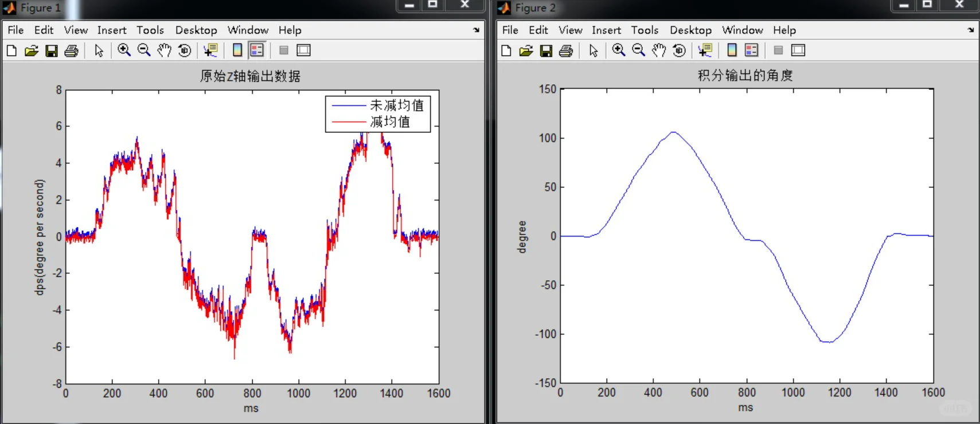
Task: Show plot tools and dock Figure 2
Action: tap(798, 50)
